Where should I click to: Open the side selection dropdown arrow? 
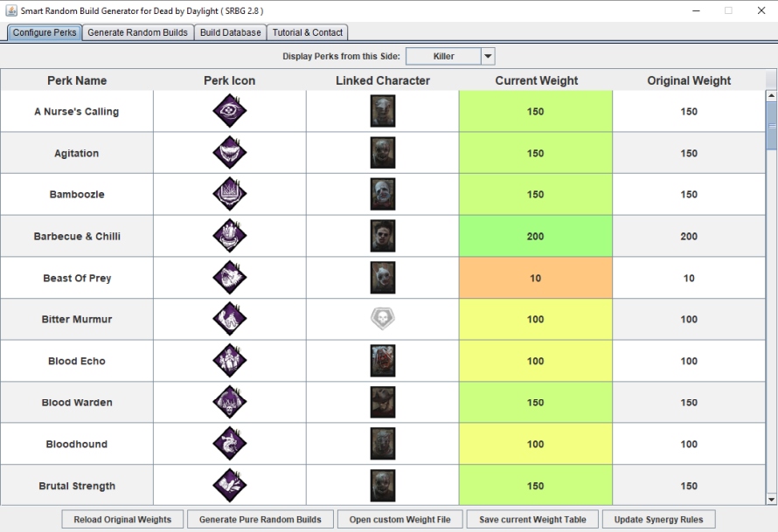click(488, 56)
